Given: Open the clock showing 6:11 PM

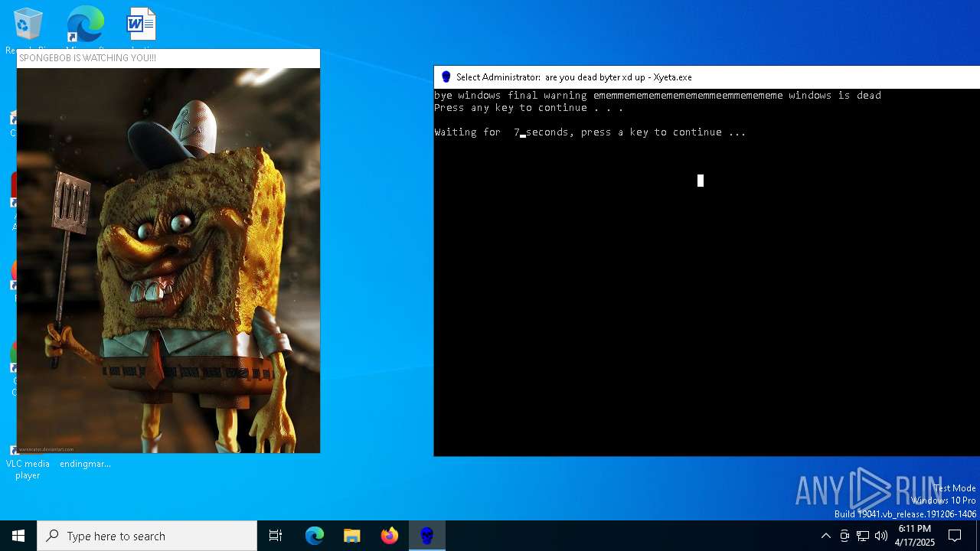Looking at the screenshot, I should click(914, 536).
